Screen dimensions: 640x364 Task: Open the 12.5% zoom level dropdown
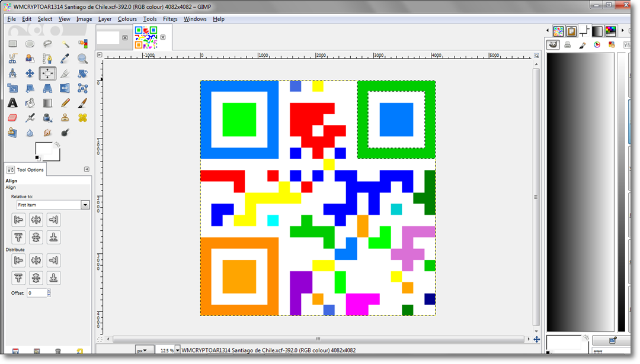click(178, 350)
